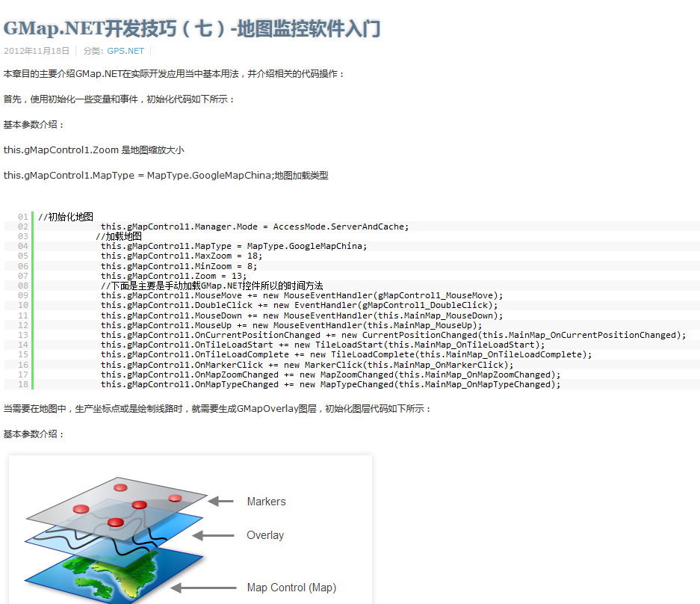Click the OnMarkerClick code line
700x604 pixels.
pos(307,365)
